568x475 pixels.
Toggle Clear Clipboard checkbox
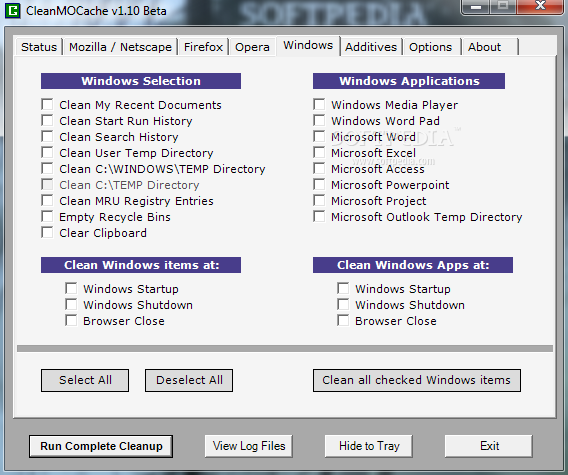[x=47, y=232]
